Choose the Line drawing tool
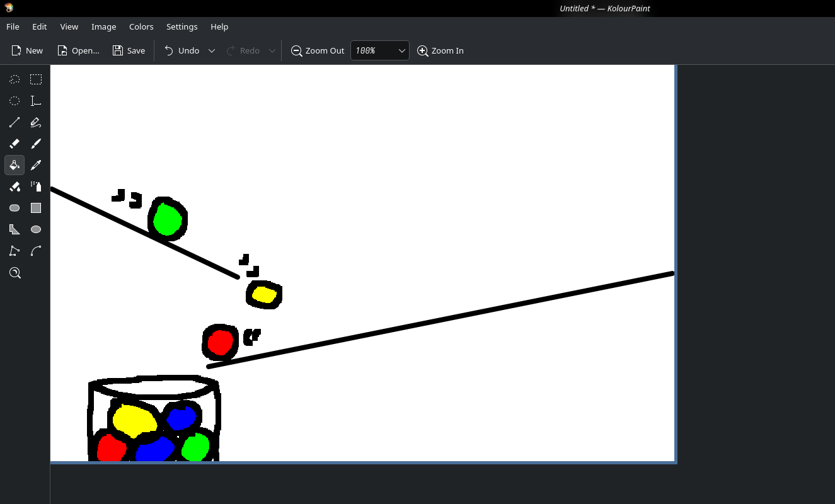Screen dimensions: 835x504 (14, 122)
